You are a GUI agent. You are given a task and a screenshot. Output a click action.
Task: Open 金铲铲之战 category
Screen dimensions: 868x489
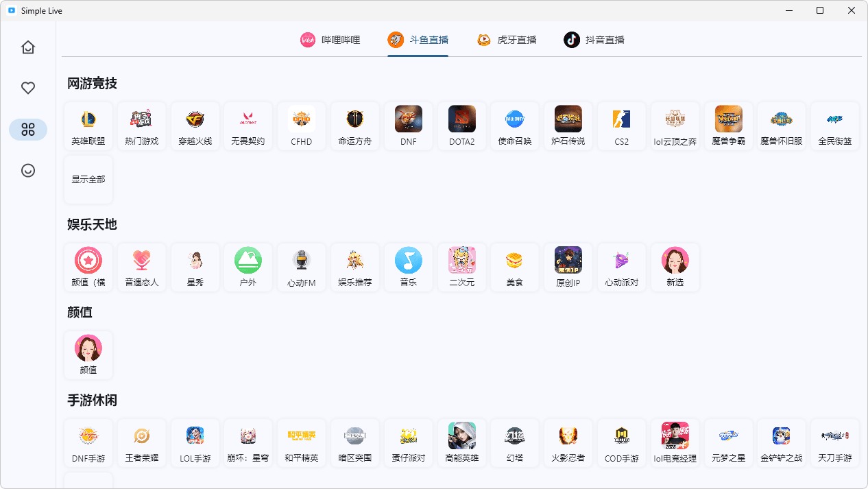click(x=782, y=443)
